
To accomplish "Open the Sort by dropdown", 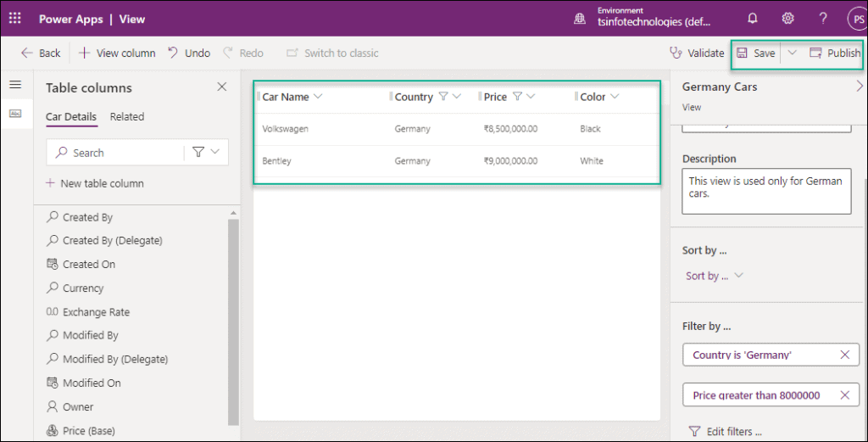I will point(714,276).
